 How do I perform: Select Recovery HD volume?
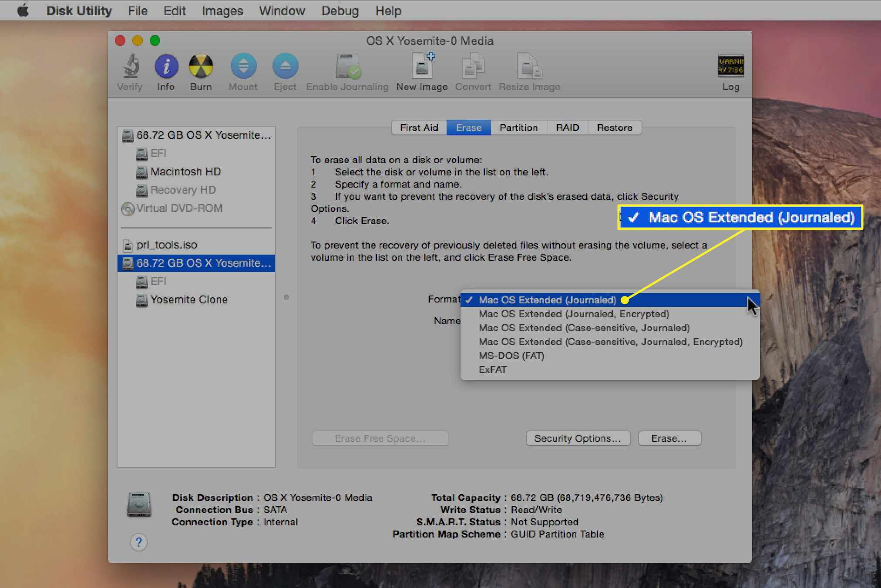pyautogui.click(x=196, y=190)
